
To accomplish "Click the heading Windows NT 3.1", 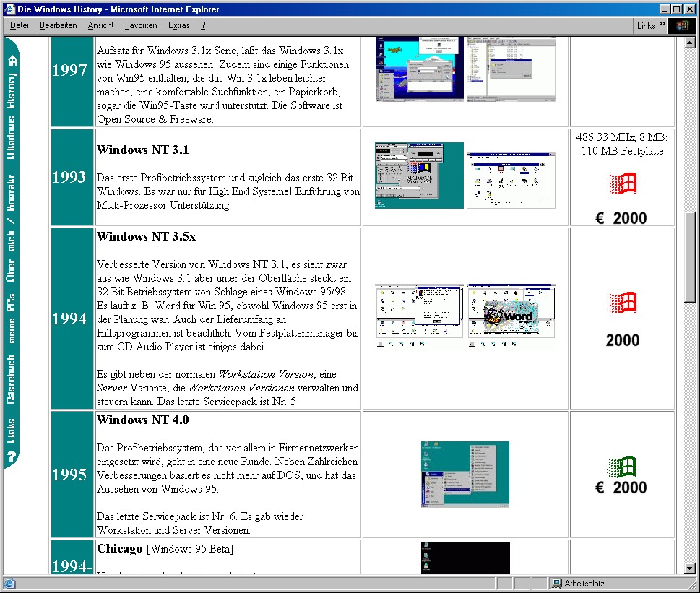I will tap(143, 150).
